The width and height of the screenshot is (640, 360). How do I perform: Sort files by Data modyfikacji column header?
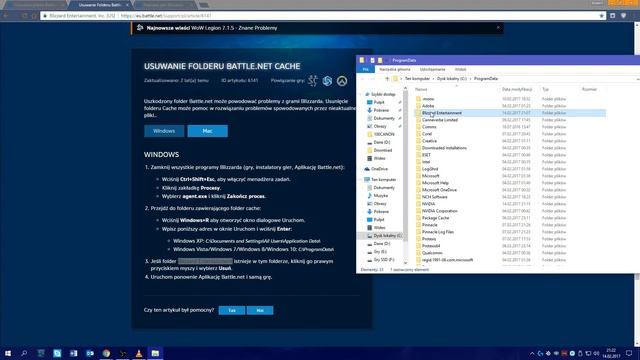pyautogui.click(x=517, y=89)
